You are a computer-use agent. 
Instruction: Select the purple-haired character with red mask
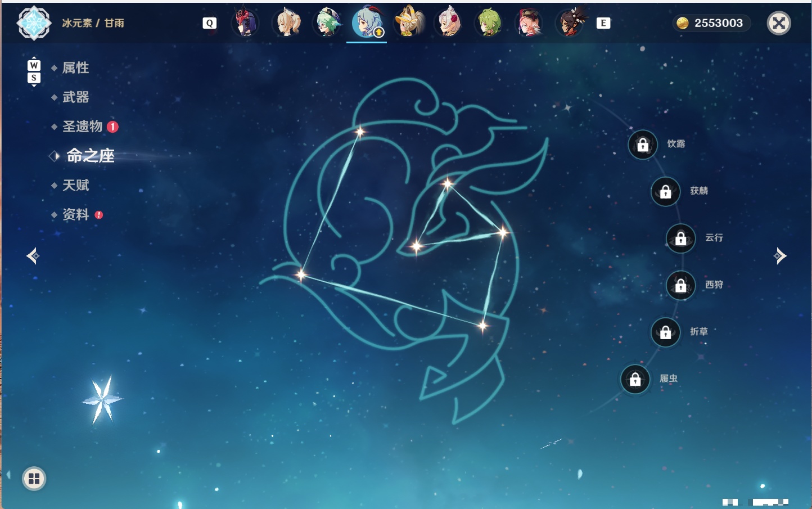click(245, 22)
